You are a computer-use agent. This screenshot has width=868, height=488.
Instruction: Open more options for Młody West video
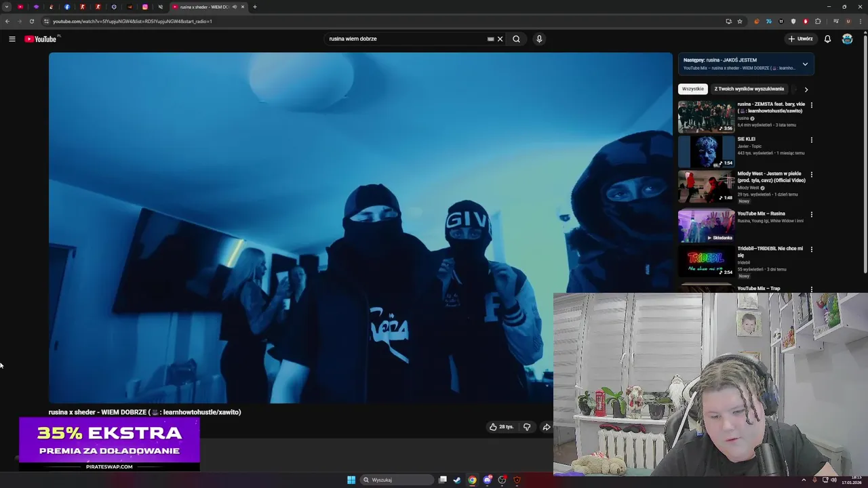click(811, 174)
